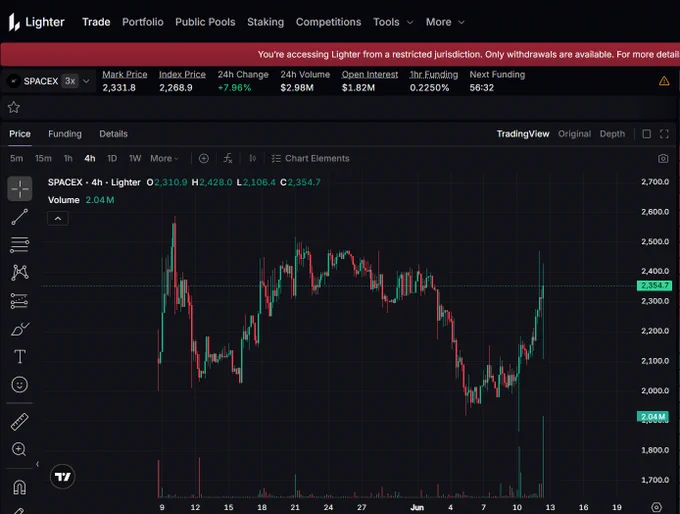Select the 1D timeframe
The width and height of the screenshot is (680, 514).
tap(112, 159)
